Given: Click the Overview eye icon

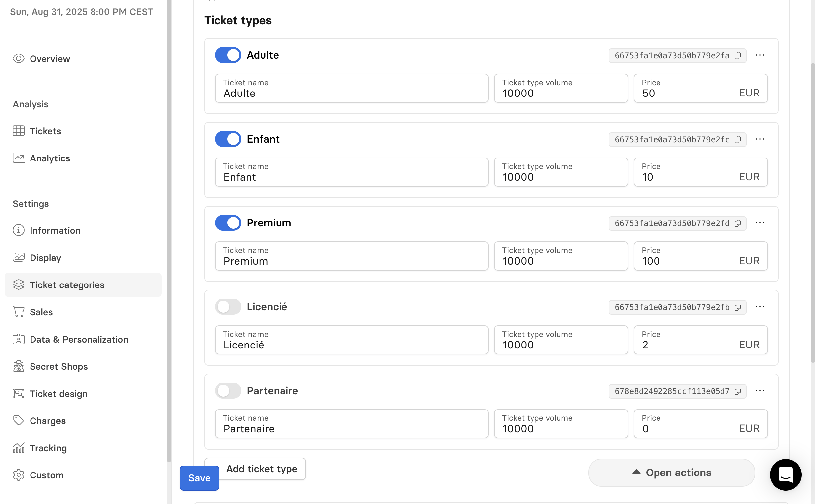Looking at the screenshot, I should click(x=18, y=59).
